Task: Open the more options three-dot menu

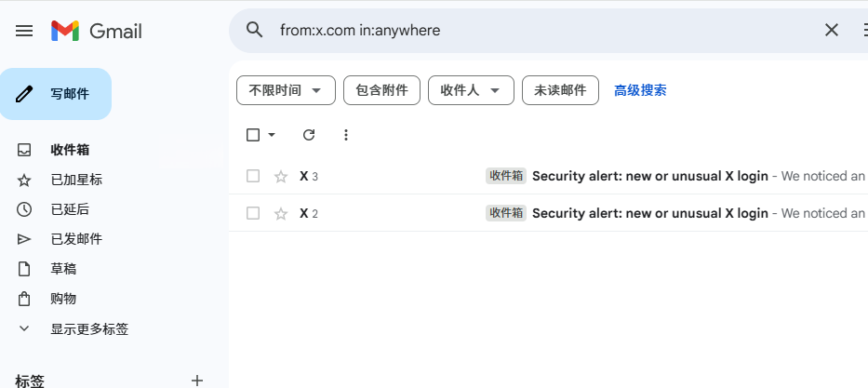Action: click(x=346, y=135)
